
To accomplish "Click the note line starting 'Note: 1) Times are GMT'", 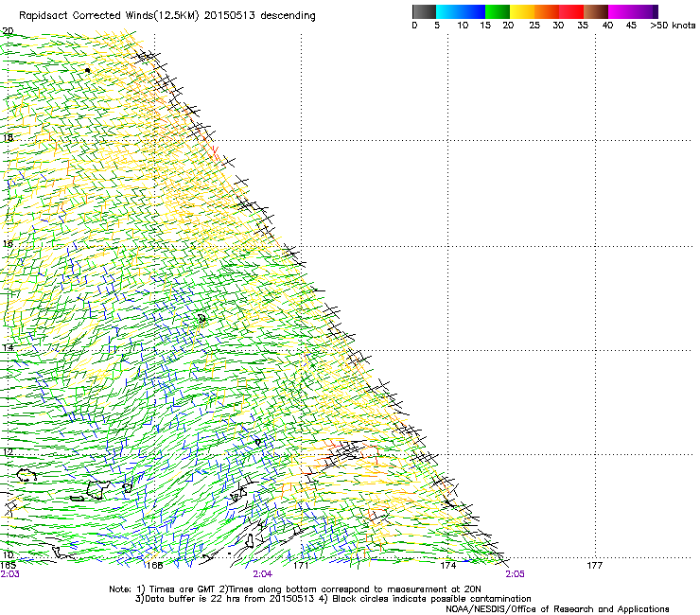I will [295, 589].
